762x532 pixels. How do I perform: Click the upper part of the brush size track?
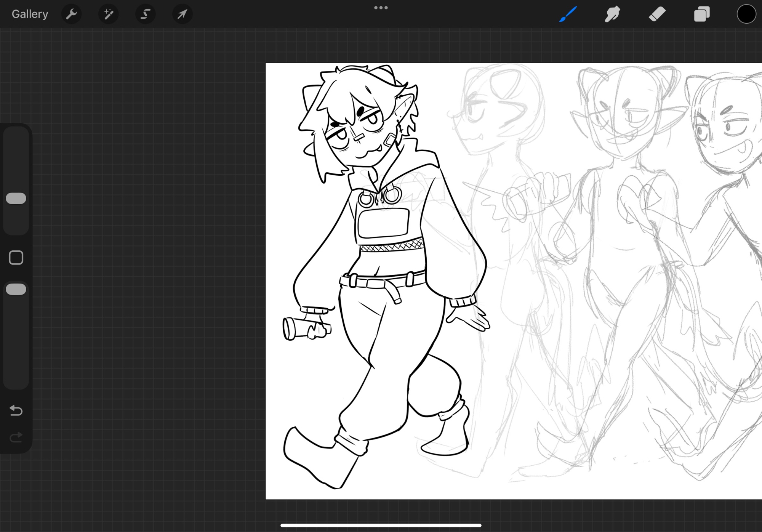[x=16, y=152]
